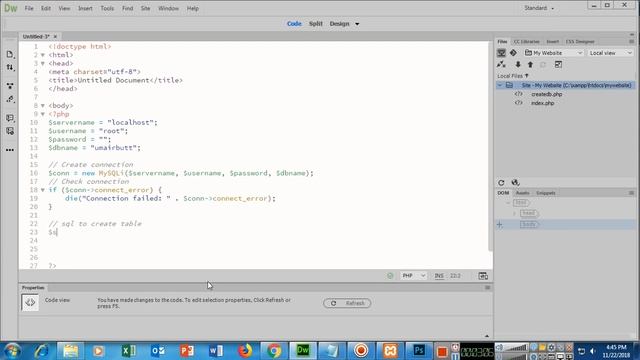
Task: Open the Site menu
Action: tap(145, 8)
